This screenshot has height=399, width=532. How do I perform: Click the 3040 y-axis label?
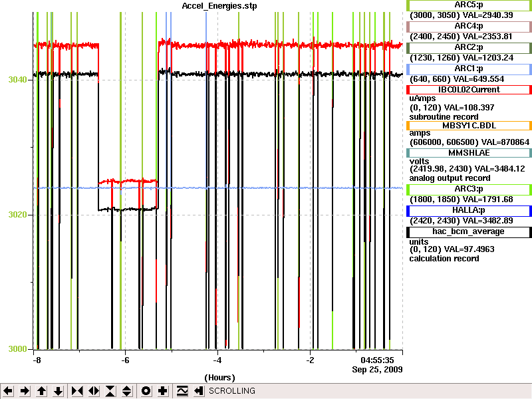[18, 80]
